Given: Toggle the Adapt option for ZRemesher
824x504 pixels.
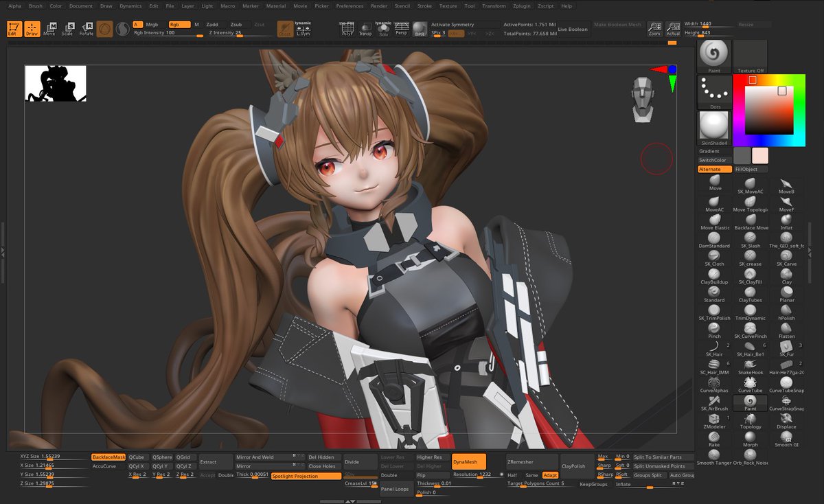Looking at the screenshot, I should 550,475.
